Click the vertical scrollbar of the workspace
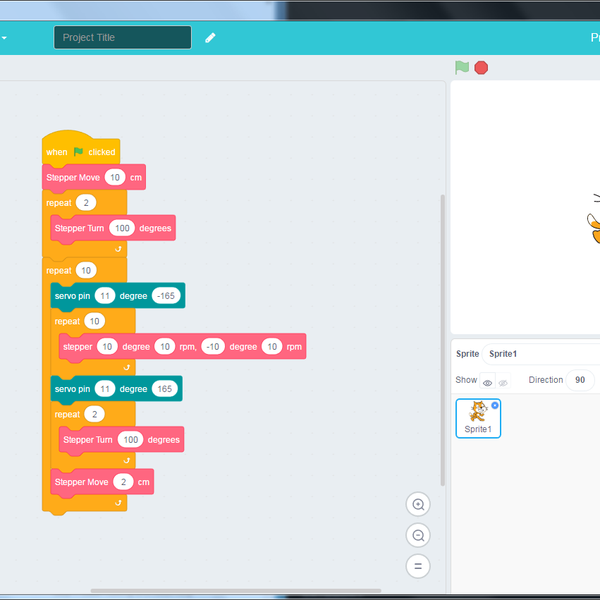 [442, 340]
